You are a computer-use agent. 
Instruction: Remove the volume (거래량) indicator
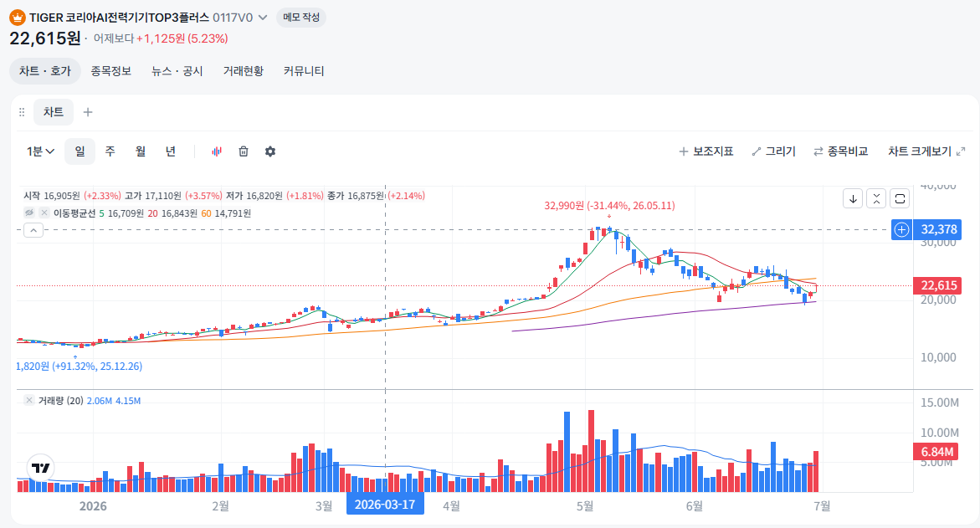[29, 401]
